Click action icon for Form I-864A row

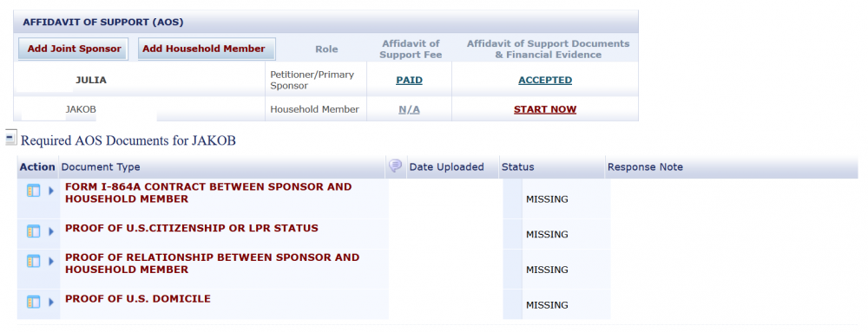tap(34, 191)
